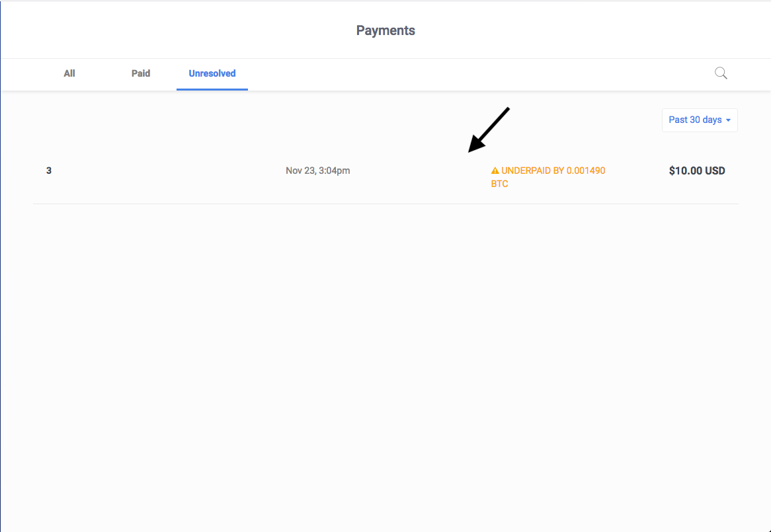
Task: Click the $10.00 USD amount
Action: (x=697, y=171)
